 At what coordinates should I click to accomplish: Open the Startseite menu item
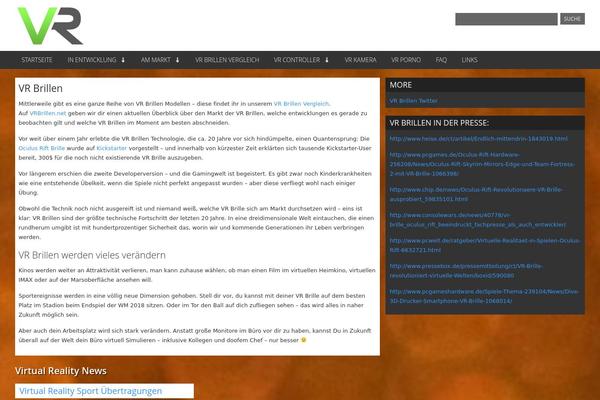(37, 60)
